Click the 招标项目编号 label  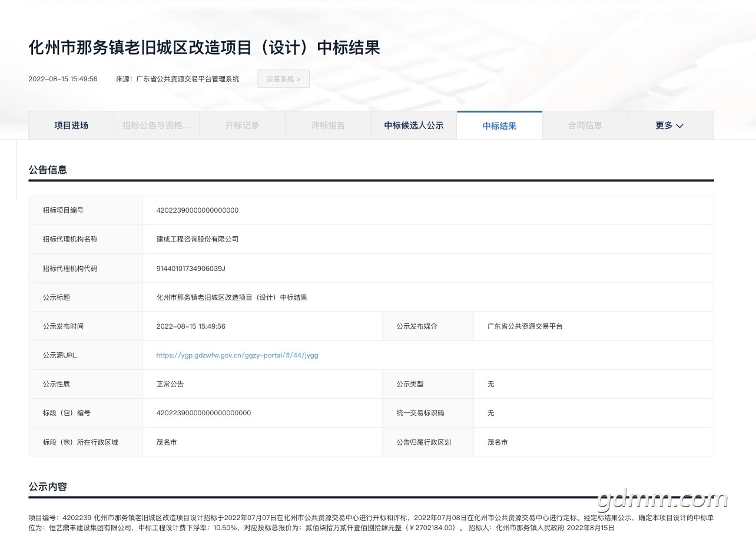coord(63,210)
